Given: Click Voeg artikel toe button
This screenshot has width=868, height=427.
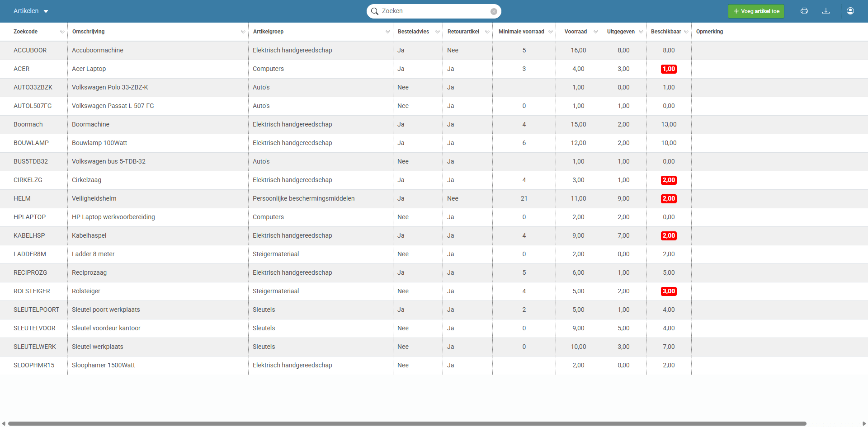Looking at the screenshot, I should 756,11.
